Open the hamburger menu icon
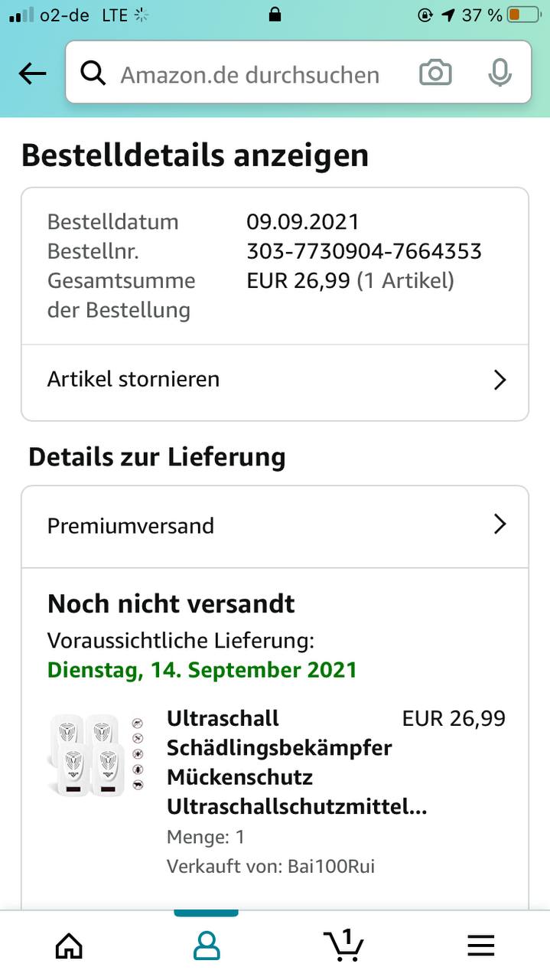 pos(481,946)
